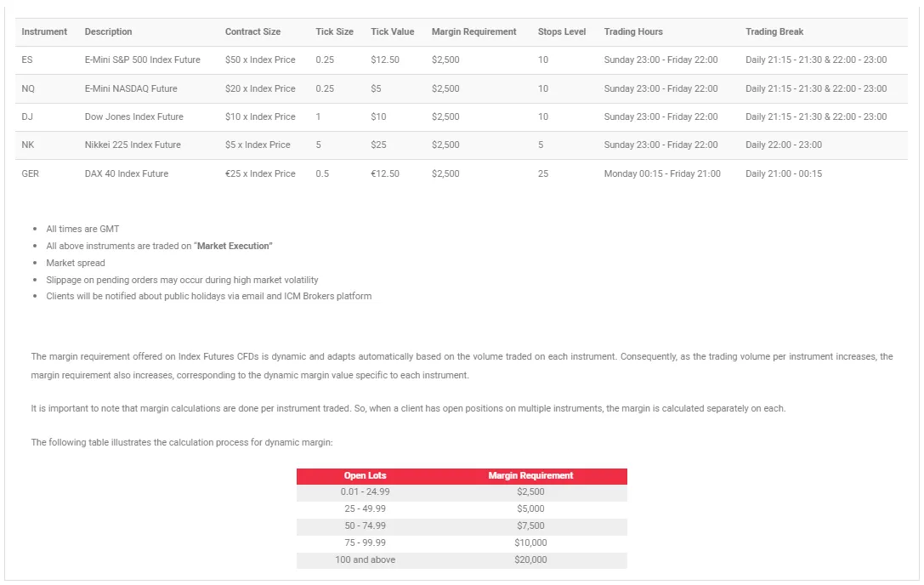Click the €12.50 tick value cell

385,173
